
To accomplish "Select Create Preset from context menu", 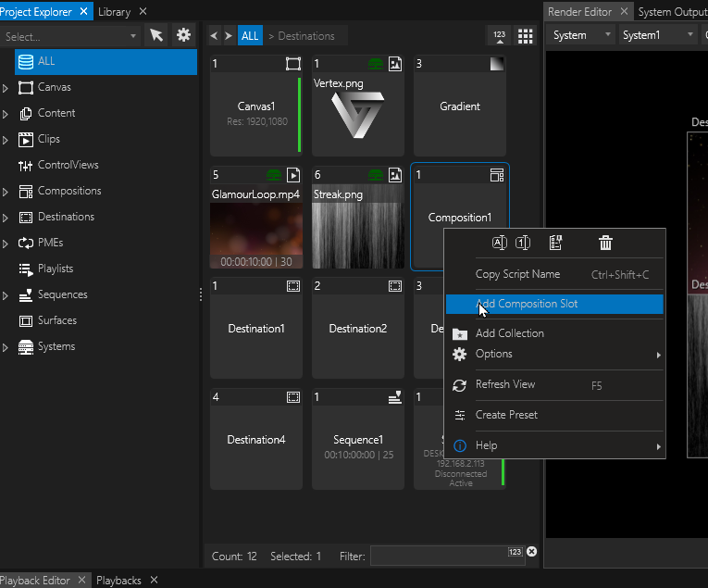I will coord(505,415).
